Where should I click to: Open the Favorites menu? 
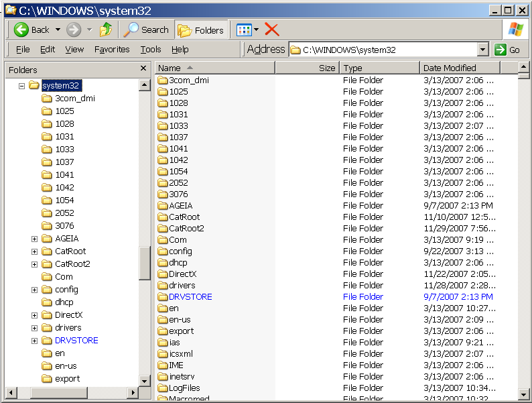pyautogui.click(x=112, y=50)
